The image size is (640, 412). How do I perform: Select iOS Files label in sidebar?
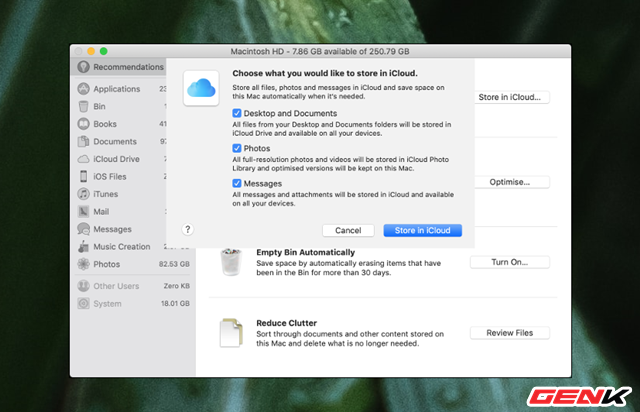(x=110, y=176)
